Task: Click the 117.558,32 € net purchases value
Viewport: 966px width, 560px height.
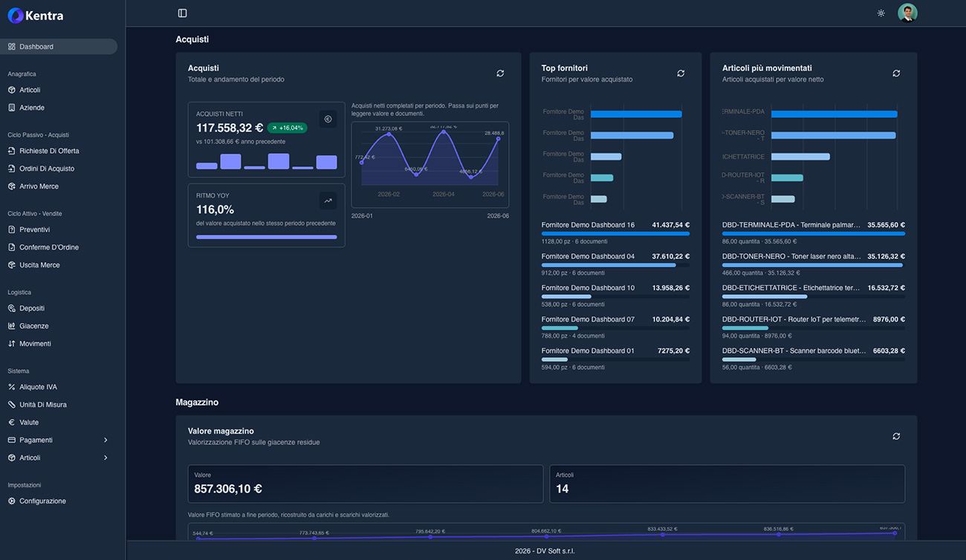Action: pyautogui.click(x=230, y=128)
